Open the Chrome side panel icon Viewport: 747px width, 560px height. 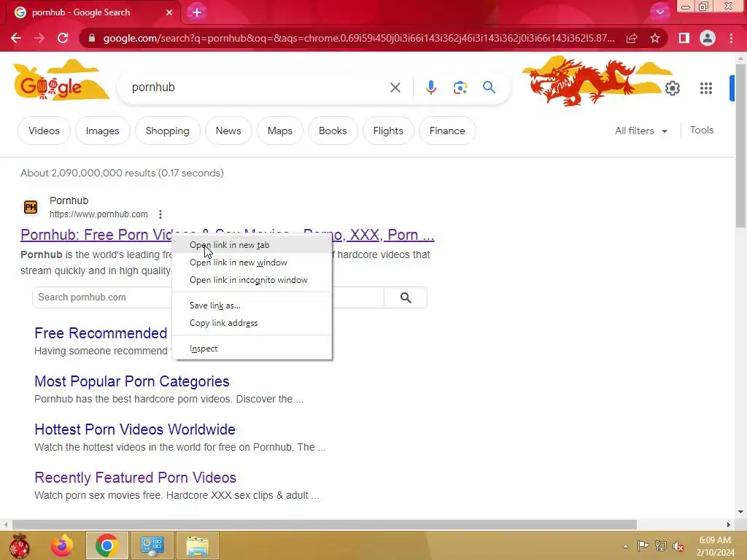pos(684,38)
